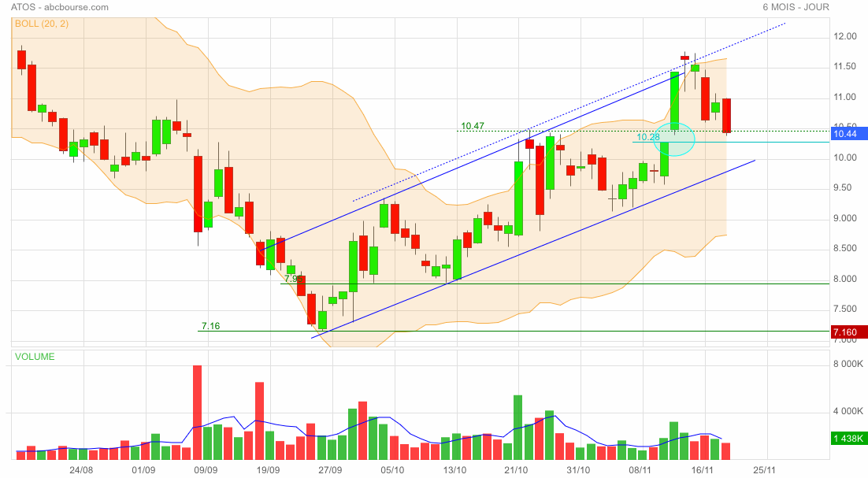
Task: Click the cyan ellipse gap marker
Action: click(x=674, y=139)
